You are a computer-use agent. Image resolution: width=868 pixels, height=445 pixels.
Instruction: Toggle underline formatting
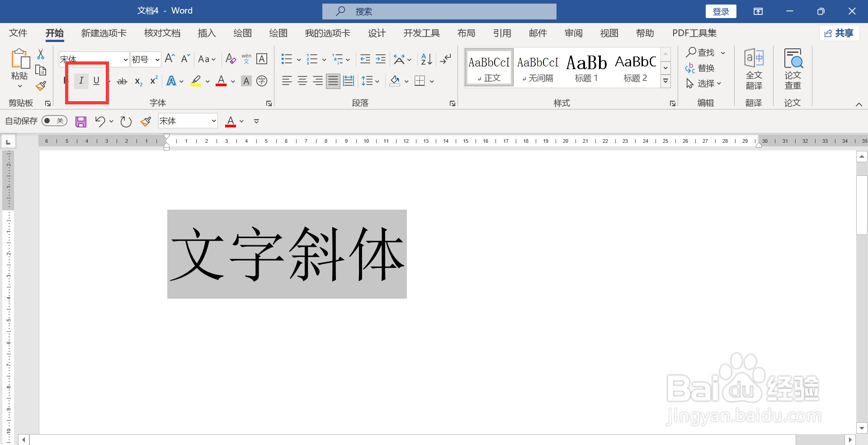pyautogui.click(x=96, y=81)
